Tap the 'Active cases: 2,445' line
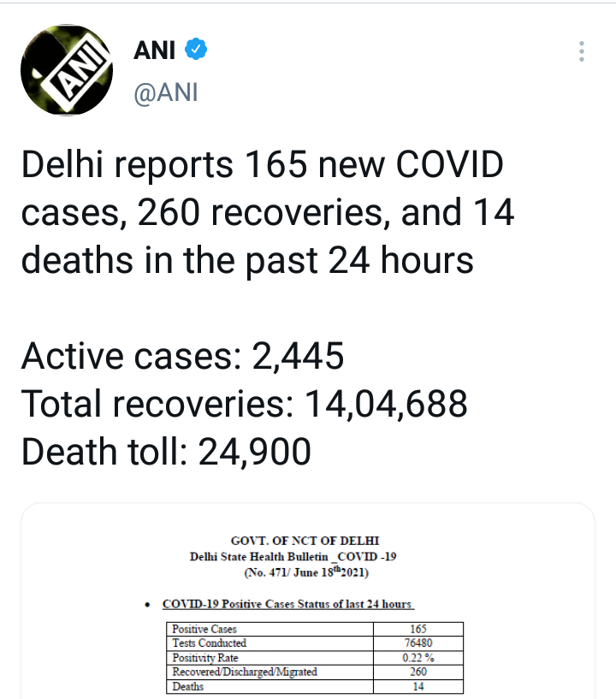 pos(183,357)
